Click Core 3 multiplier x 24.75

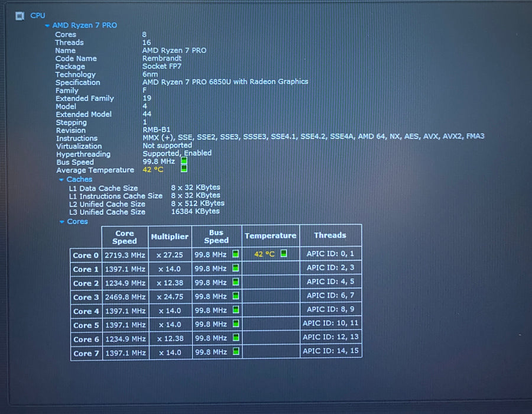pos(170,296)
